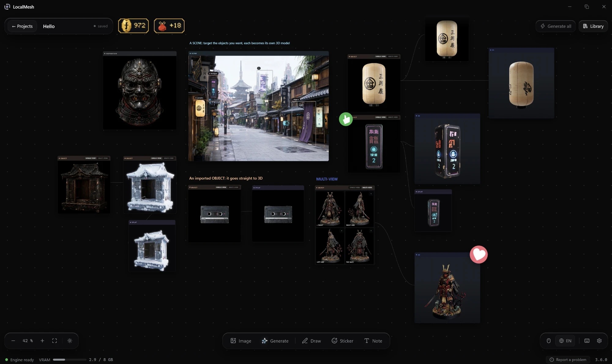
Task: Select the street scene image node
Action: (259, 106)
